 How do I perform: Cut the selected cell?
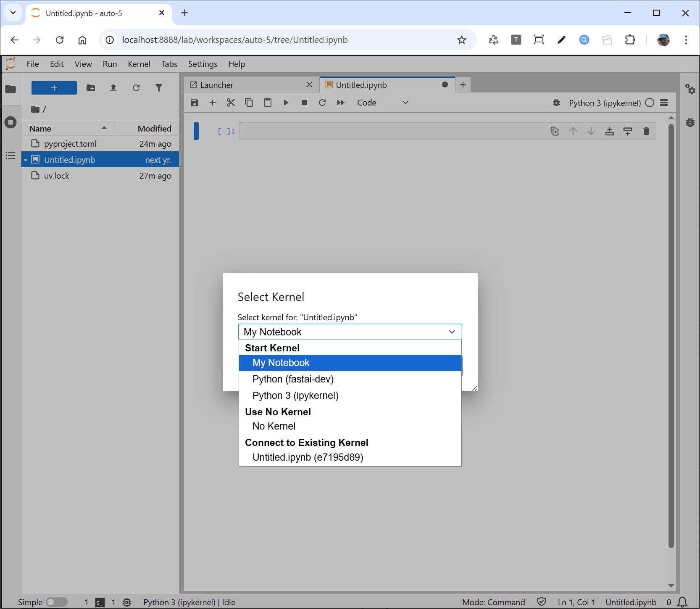[x=231, y=103]
